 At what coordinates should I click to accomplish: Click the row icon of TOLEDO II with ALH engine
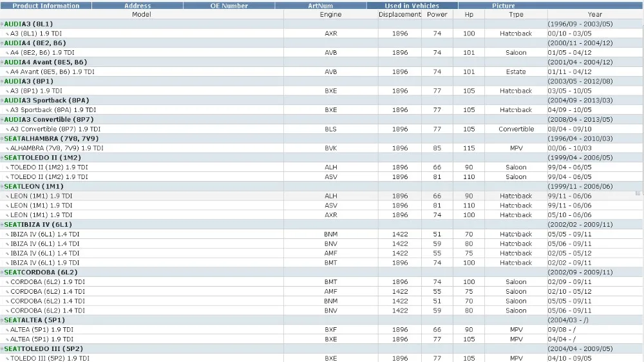[7, 167]
